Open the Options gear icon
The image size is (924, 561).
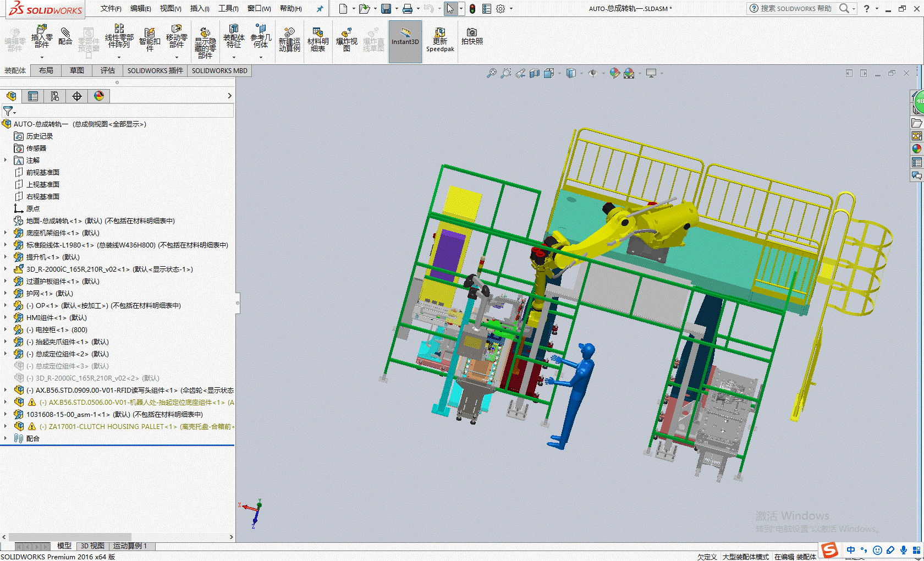point(501,8)
